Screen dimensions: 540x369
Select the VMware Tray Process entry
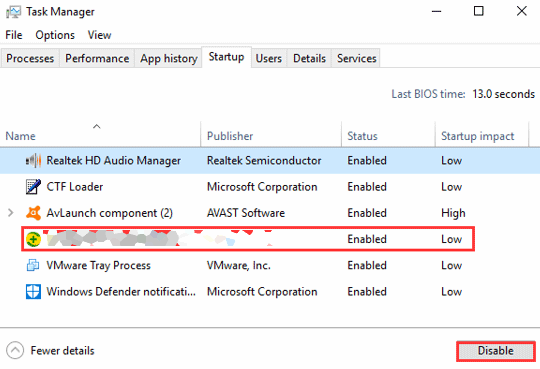tap(98, 265)
